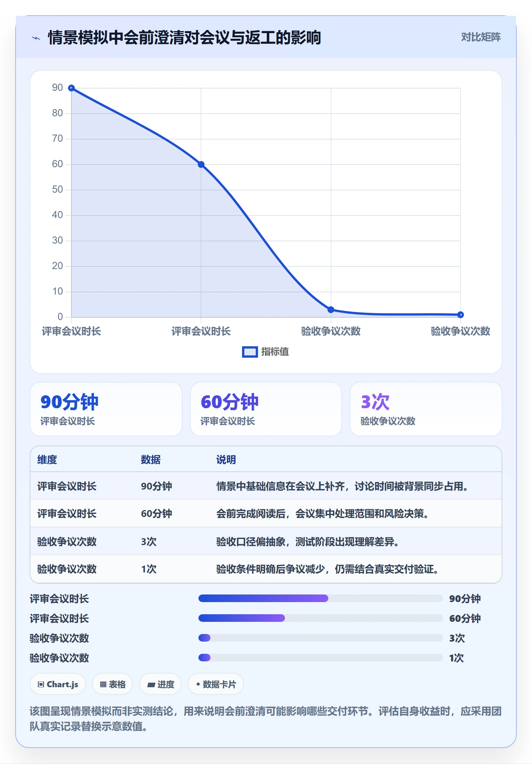Click the y-axis tick label 10

click(57, 292)
